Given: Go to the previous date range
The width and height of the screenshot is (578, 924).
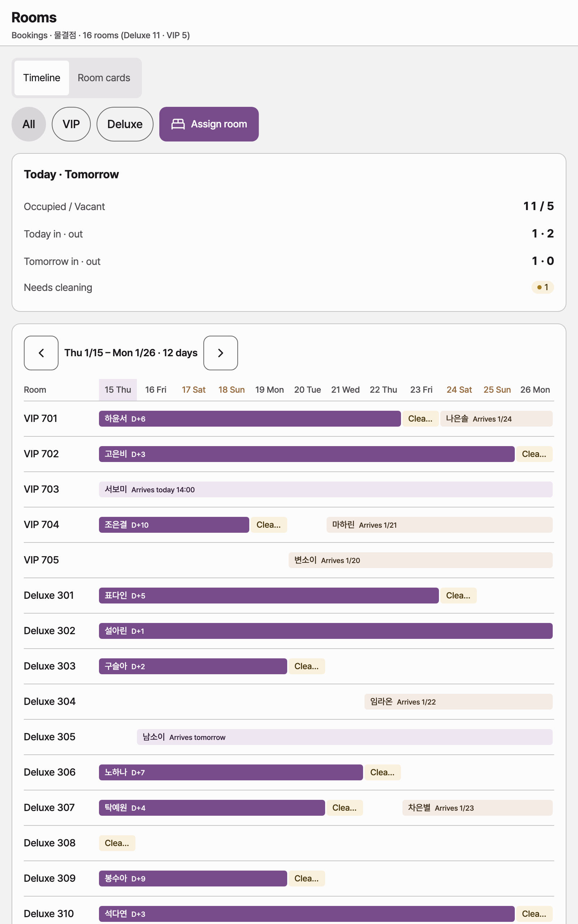Looking at the screenshot, I should [41, 353].
